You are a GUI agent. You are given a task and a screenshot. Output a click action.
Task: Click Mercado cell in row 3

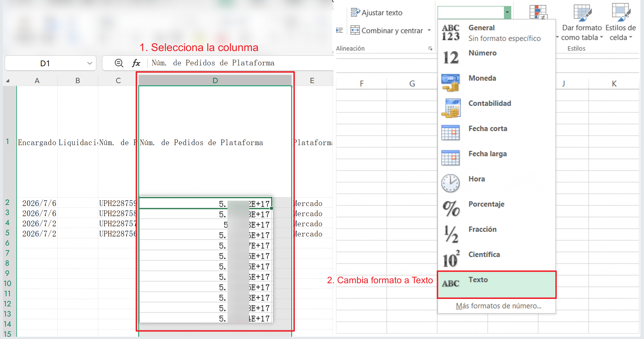pyautogui.click(x=313, y=214)
